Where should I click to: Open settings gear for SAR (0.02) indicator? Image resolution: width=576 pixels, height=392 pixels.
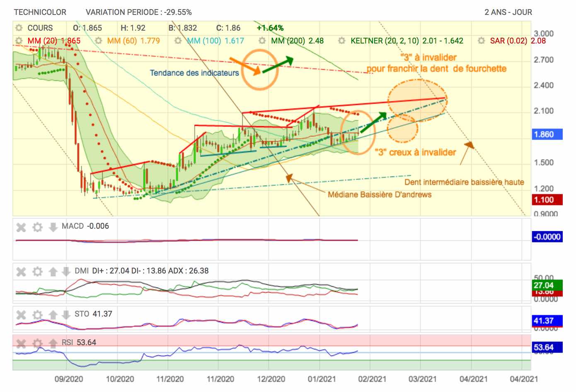[x=481, y=41]
